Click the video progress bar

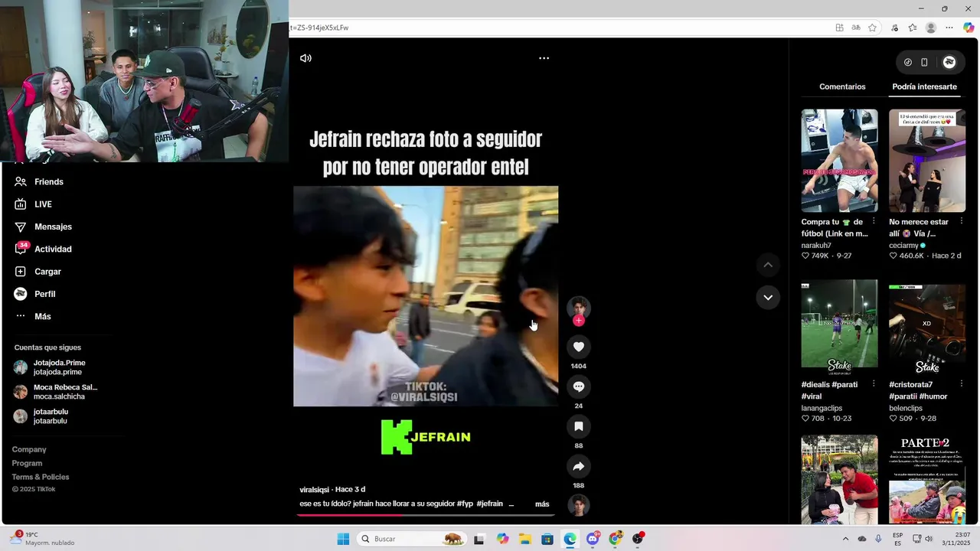(x=426, y=515)
